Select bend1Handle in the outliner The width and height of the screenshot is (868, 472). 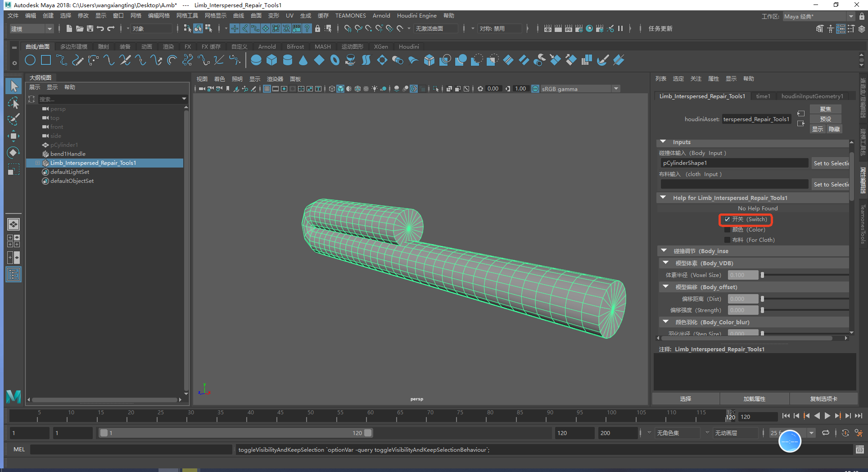coord(68,154)
